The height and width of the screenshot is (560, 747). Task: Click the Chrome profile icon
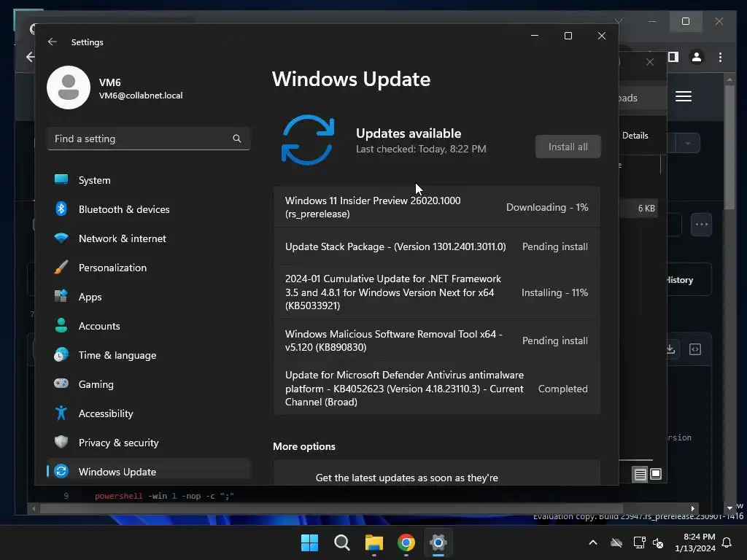tap(697, 57)
